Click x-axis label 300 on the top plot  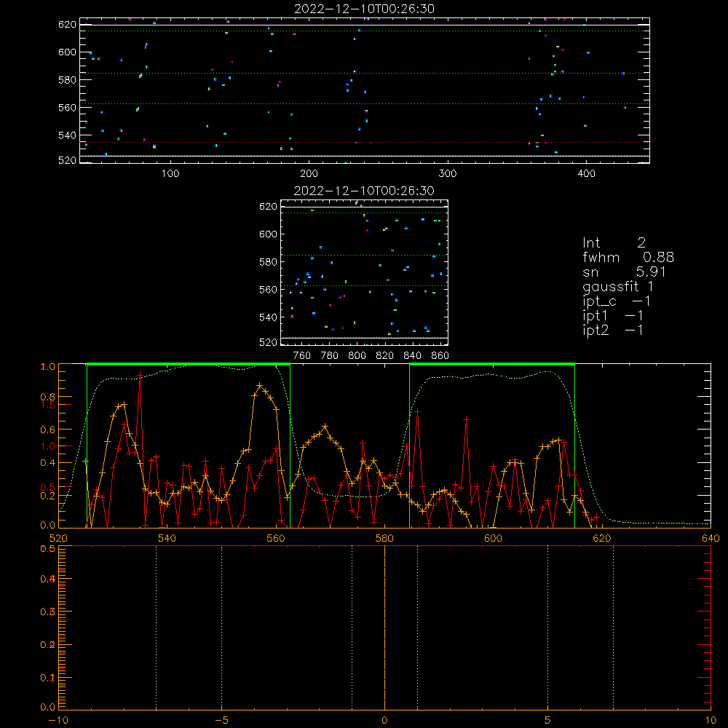point(448,174)
